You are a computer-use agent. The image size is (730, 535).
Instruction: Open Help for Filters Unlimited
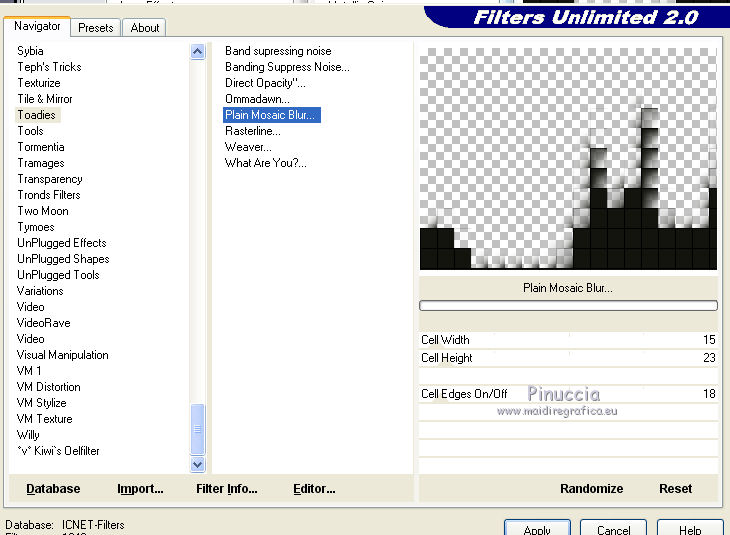[x=690, y=528]
